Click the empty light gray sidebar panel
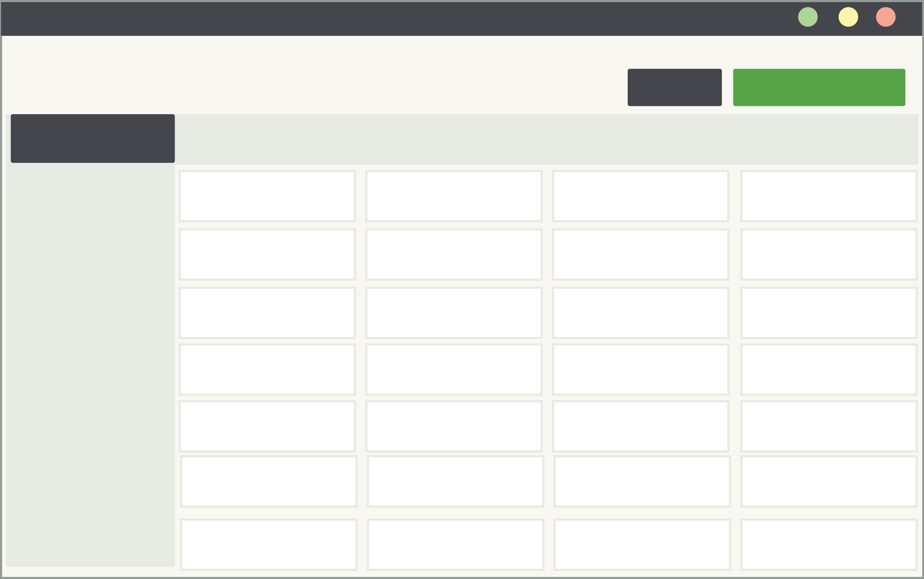The height and width of the screenshot is (579, 924). [x=90, y=364]
